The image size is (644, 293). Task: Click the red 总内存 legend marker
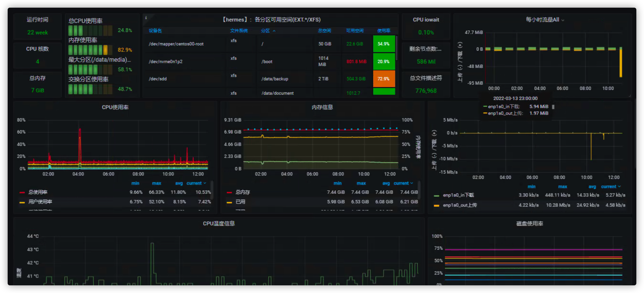tap(229, 192)
